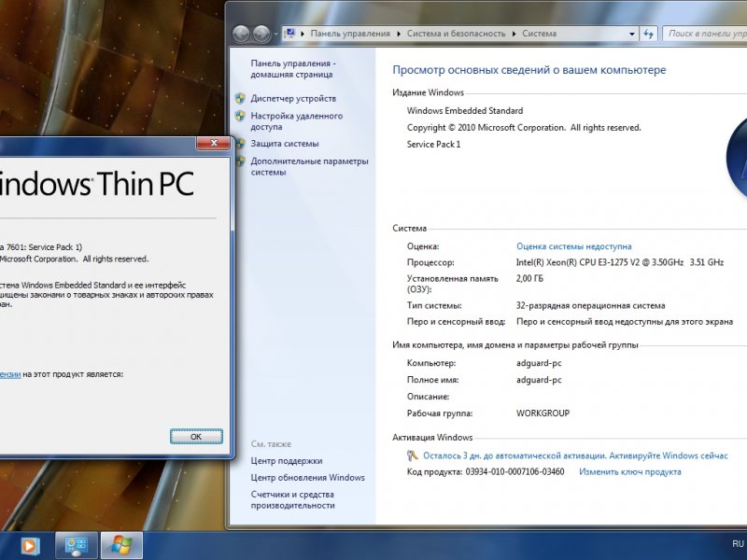Click the Copyright © 2010 Microsoft Corporation line

tap(524, 128)
